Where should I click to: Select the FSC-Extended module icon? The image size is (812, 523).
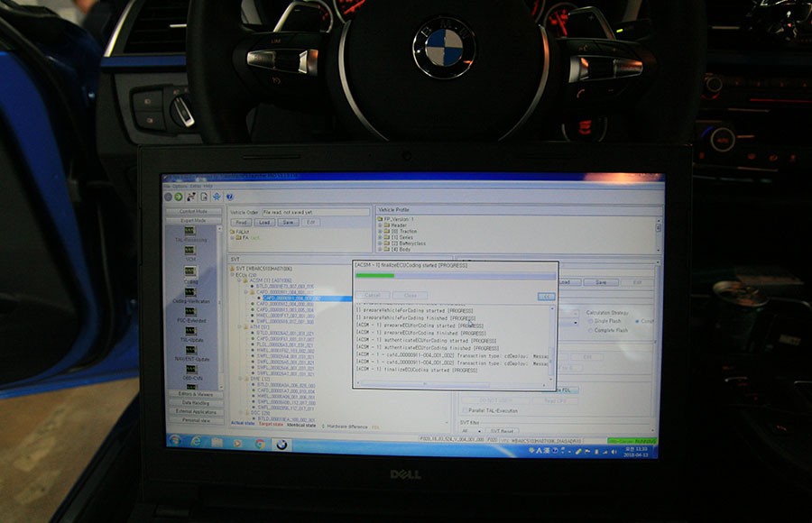click(190, 312)
